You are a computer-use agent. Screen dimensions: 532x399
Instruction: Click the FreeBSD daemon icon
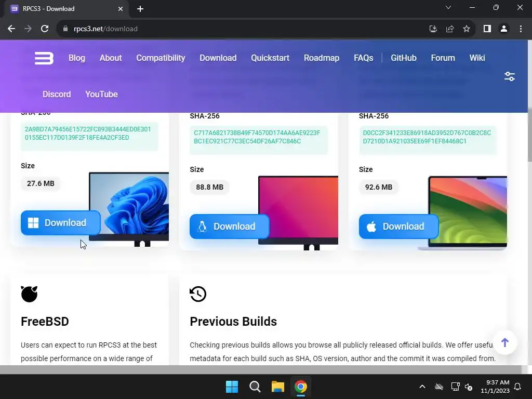[29, 294]
